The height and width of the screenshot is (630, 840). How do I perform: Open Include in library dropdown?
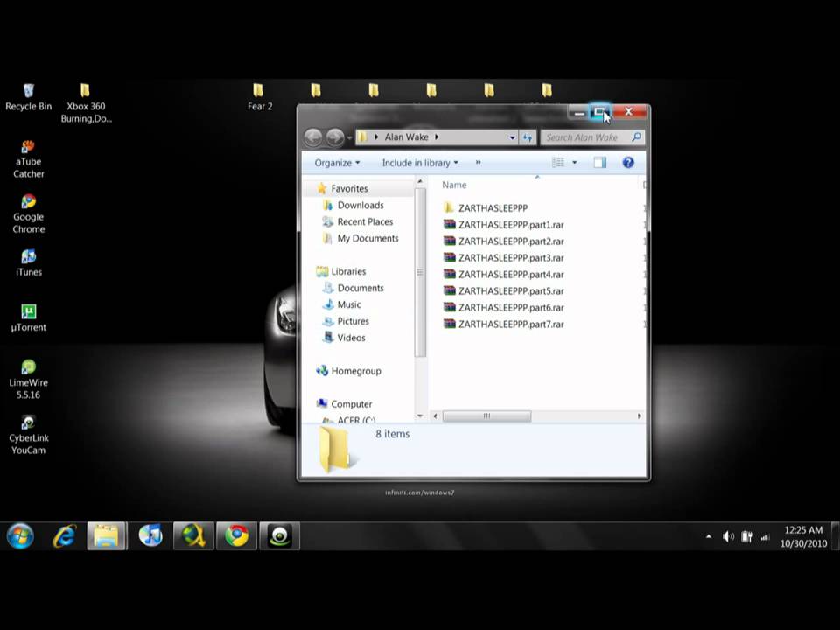(420, 163)
